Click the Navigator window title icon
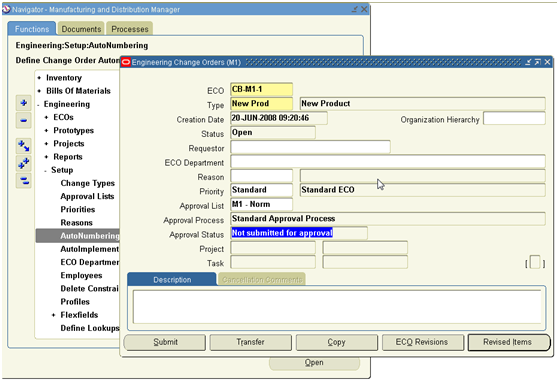The height and width of the screenshot is (388, 559). 6,9
